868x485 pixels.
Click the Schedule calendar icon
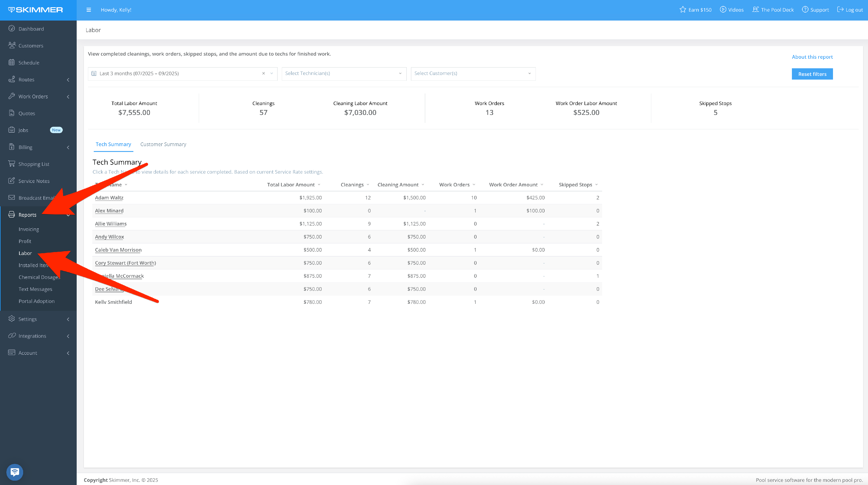point(12,63)
